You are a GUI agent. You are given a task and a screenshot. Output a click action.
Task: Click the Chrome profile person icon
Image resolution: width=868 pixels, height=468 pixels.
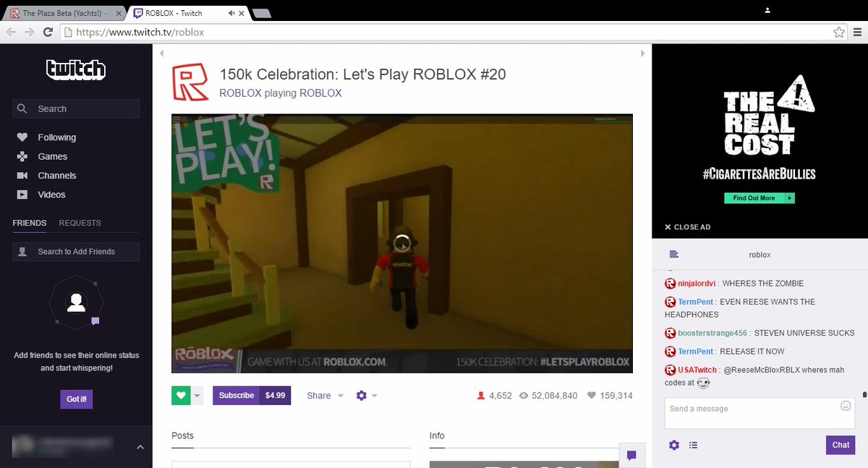coord(768,10)
